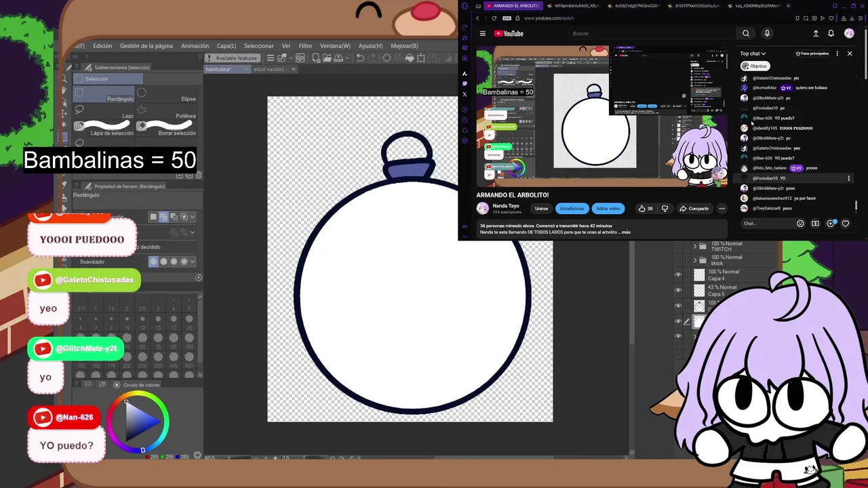This screenshot has width=868, height=488.
Task: Click the YouTube notifications bell
Action: point(831,33)
